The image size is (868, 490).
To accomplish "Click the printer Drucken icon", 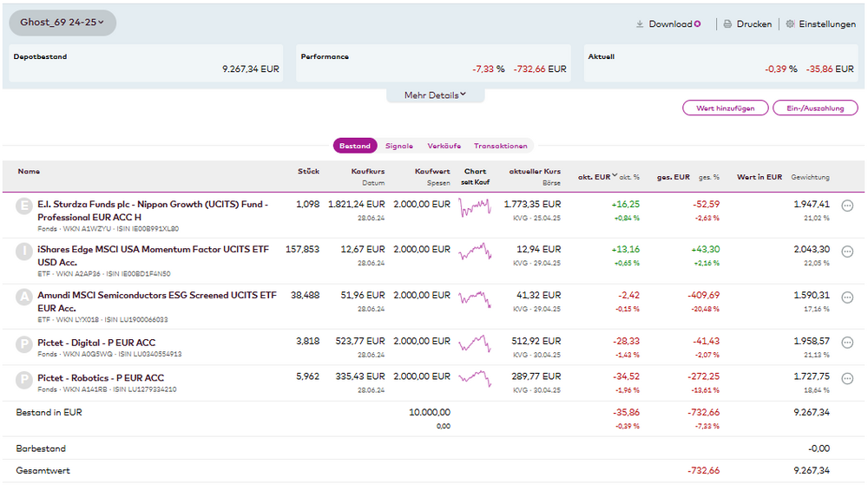I will pos(727,24).
